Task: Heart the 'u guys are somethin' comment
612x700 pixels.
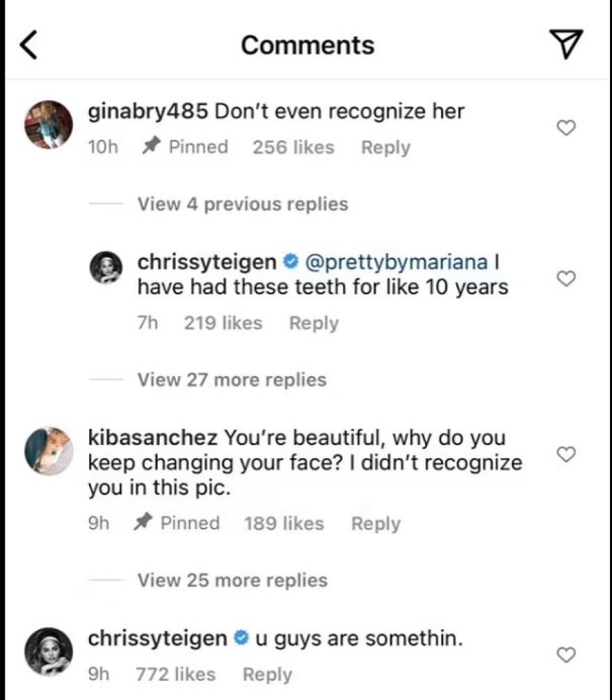Action: click(x=567, y=655)
